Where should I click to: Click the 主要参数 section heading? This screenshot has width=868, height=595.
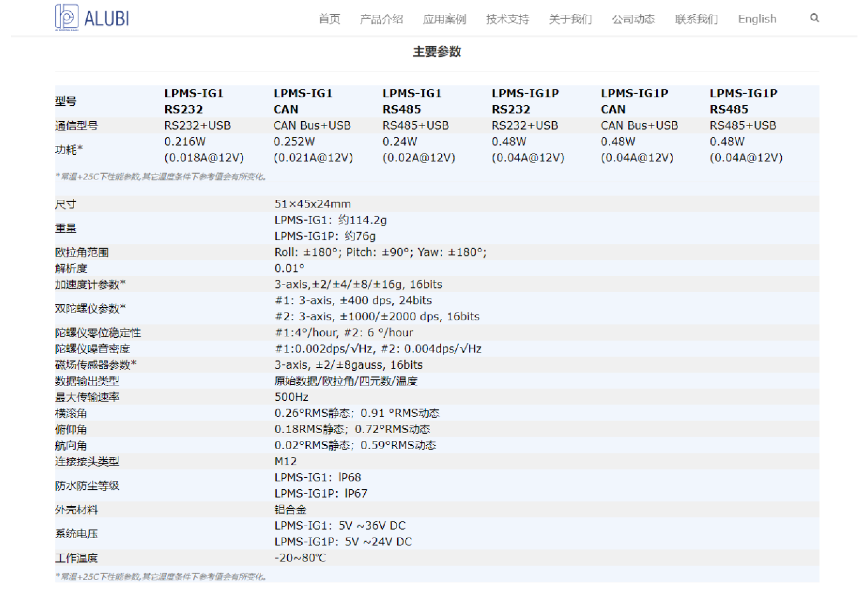point(436,52)
